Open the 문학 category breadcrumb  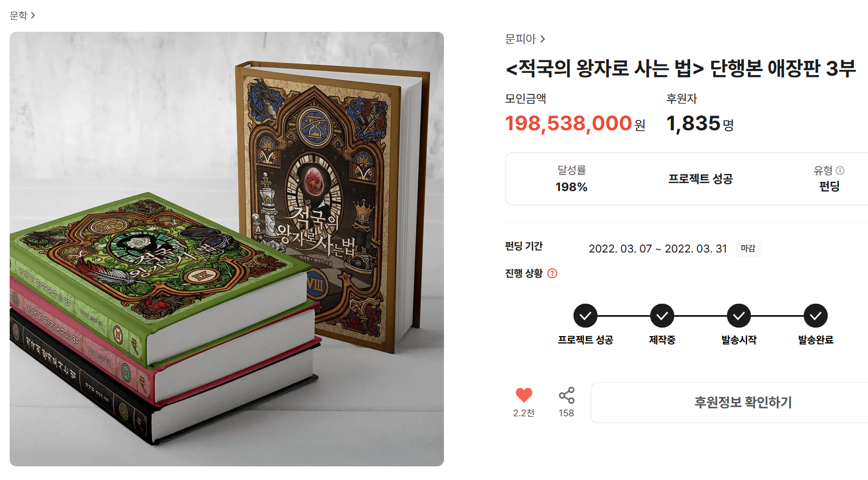[x=18, y=15]
